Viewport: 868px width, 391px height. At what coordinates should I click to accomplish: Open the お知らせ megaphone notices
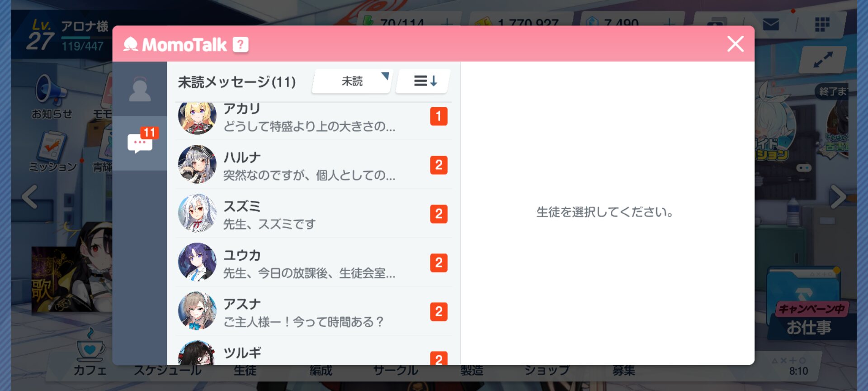(x=51, y=96)
